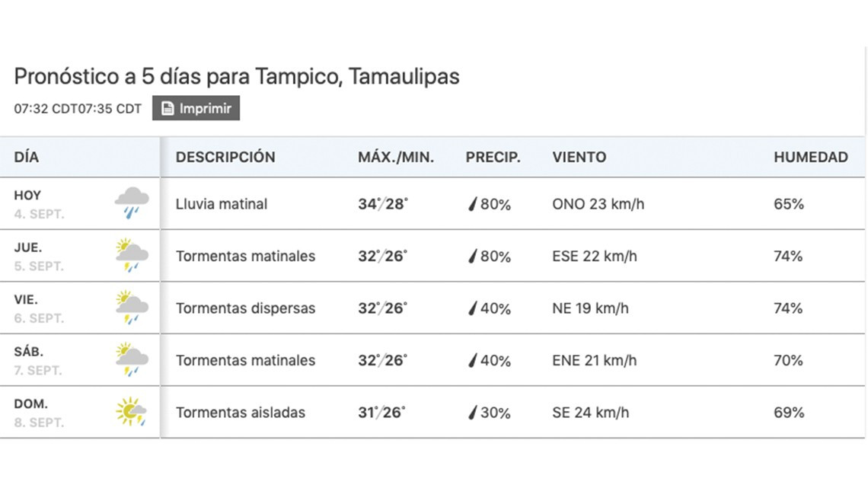Click the Imprimir button
Image resolution: width=868 pixels, height=488 pixels.
click(196, 107)
